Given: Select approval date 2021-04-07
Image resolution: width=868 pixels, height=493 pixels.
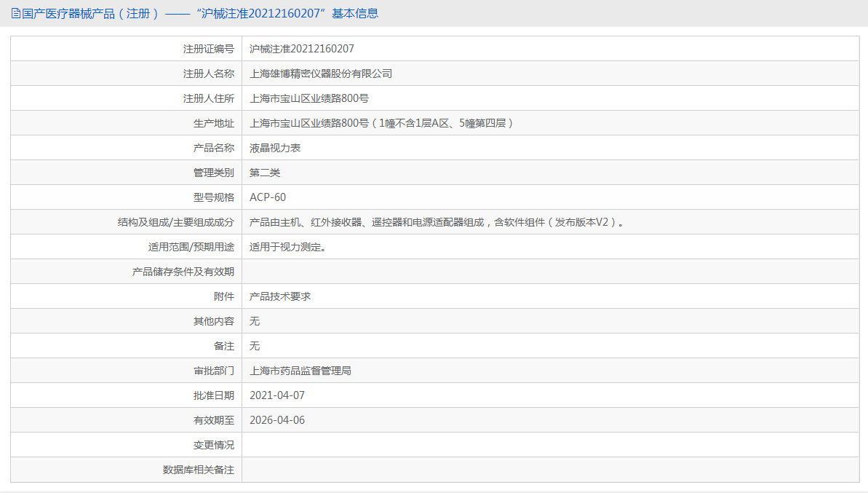Looking at the screenshot, I should (277, 395).
